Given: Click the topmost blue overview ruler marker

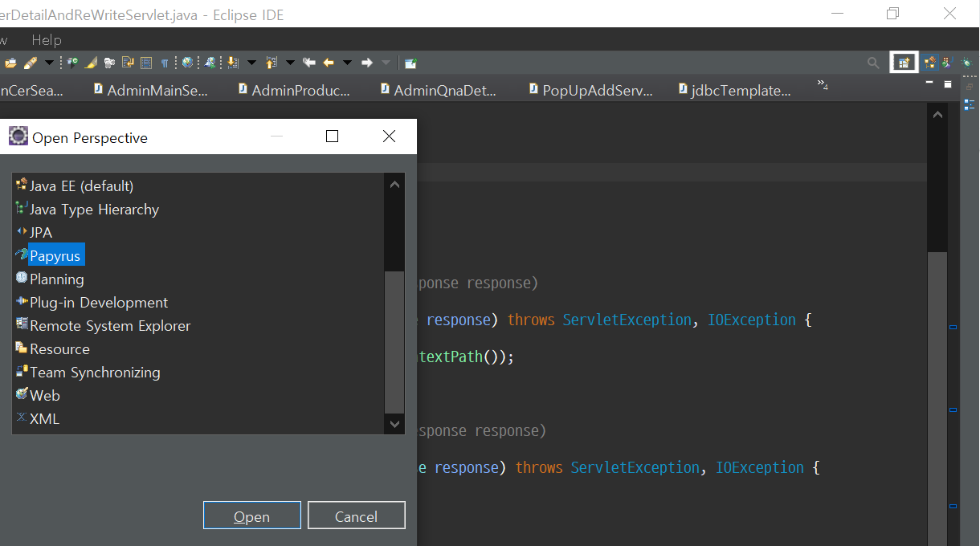Looking at the screenshot, I should coord(953,327).
